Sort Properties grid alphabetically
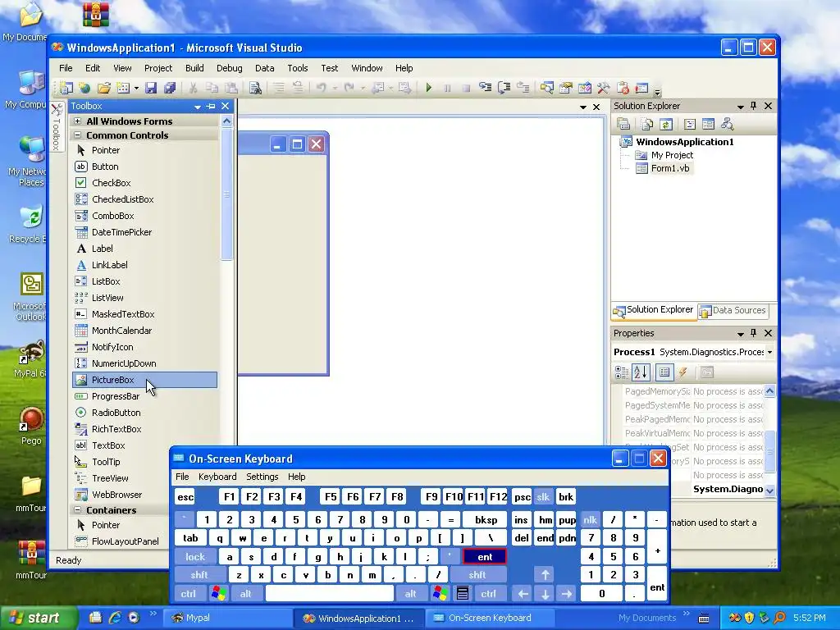840x630 pixels. tap(641, 372)
